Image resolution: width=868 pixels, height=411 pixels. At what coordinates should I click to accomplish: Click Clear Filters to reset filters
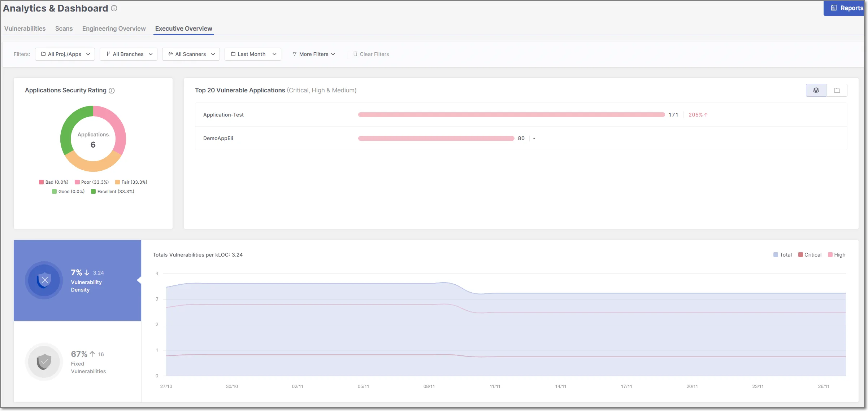click(374, 54)
